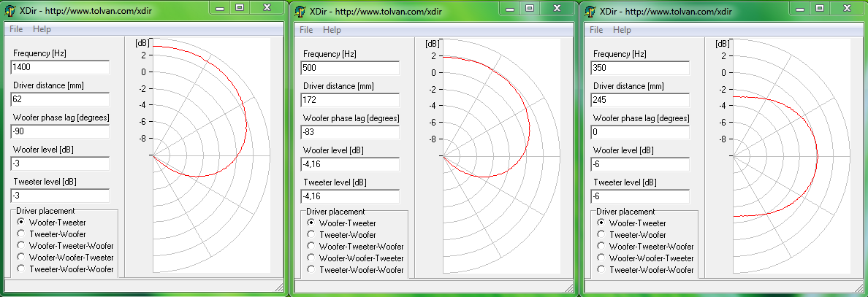
Task: Click the "Woofer phase lag [degrees]" label in the left window
Action: pos(61,117)
